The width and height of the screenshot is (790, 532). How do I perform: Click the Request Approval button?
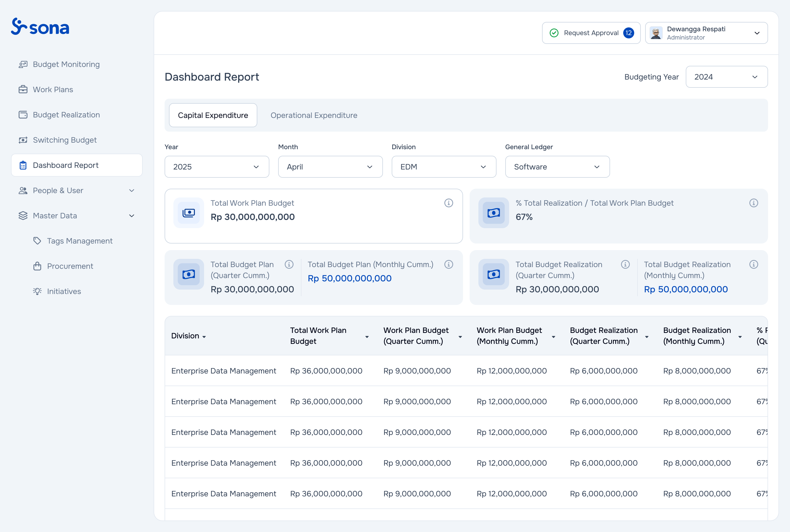[591, 33]
